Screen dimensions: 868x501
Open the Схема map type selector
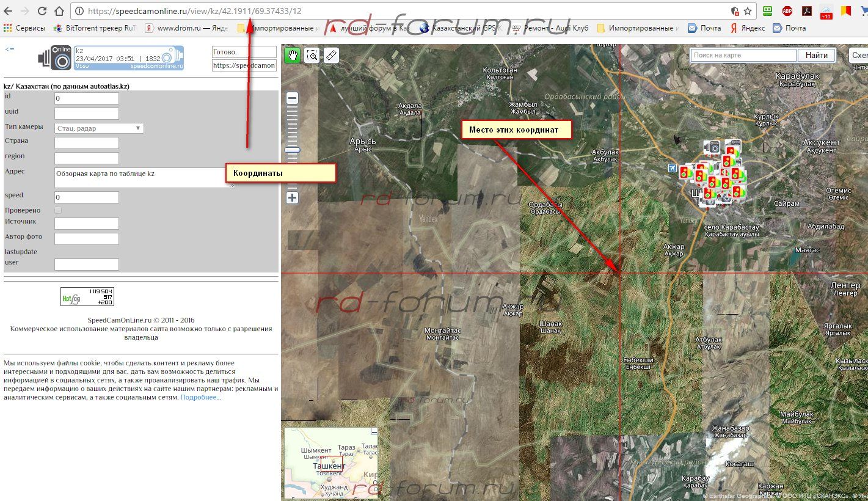(x=859, y=56)
